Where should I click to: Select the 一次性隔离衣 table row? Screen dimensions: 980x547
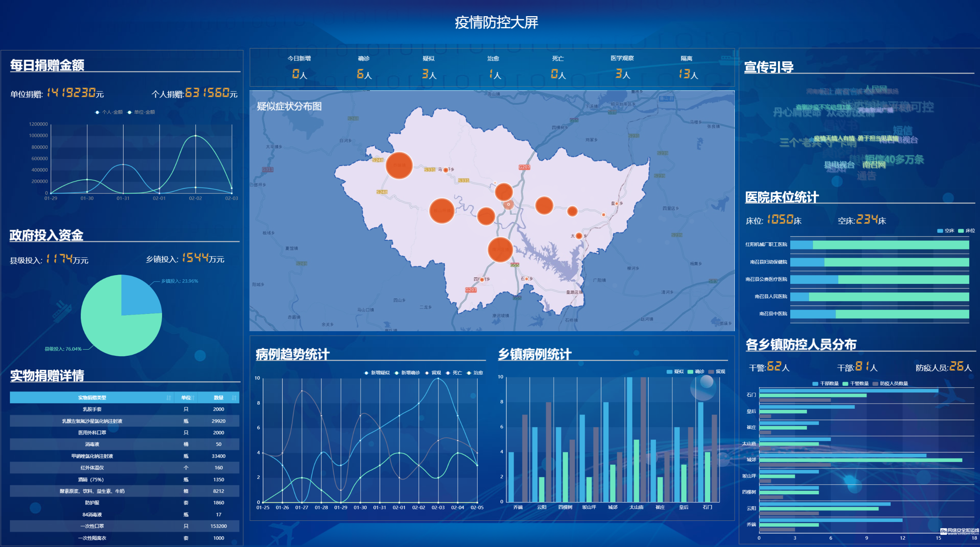click(124, 538)
